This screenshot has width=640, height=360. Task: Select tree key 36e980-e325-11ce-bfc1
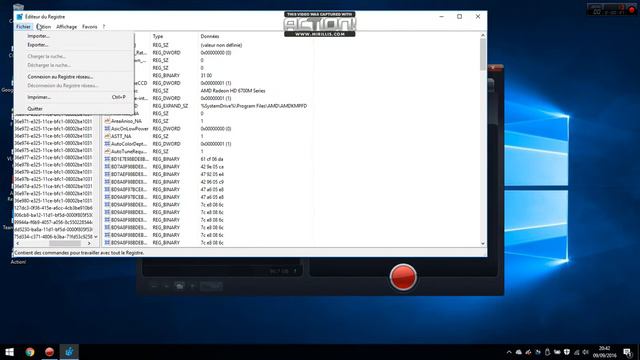pos(53,201)
